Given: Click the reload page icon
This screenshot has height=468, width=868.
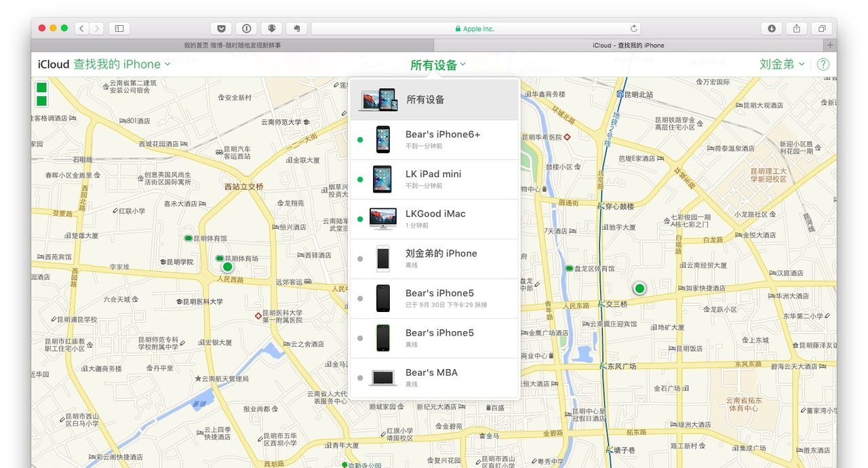Looking at the screenshot, I should (633, 28).
